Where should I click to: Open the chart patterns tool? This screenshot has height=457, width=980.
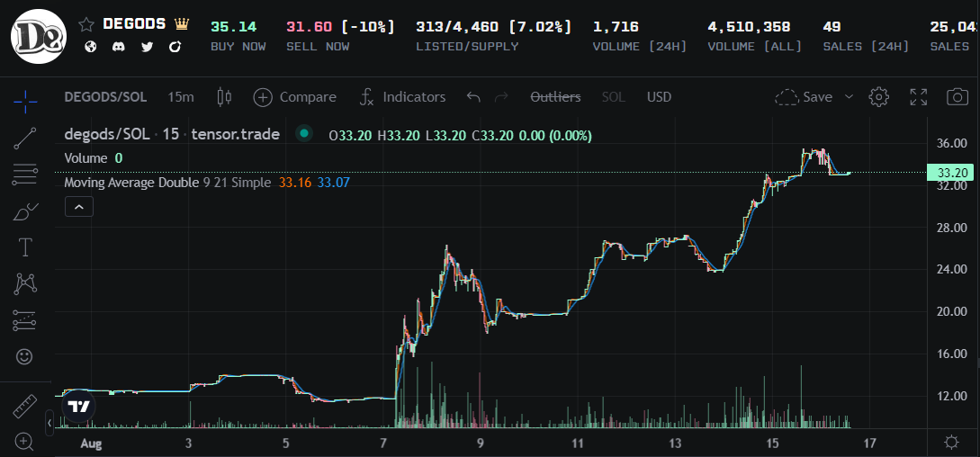(25, 284)
